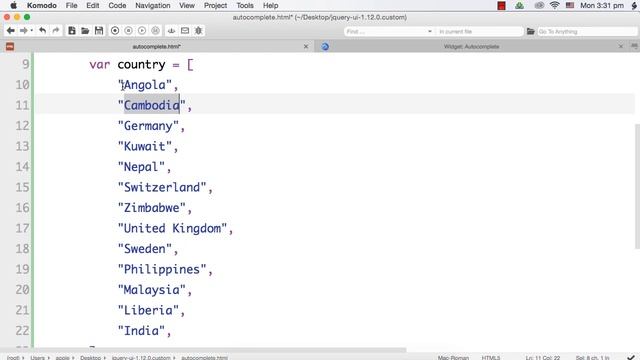This screenshot has width=640, height=360.
Task: Click the pane toggle icon right of tabs
Action: [634, 47]
